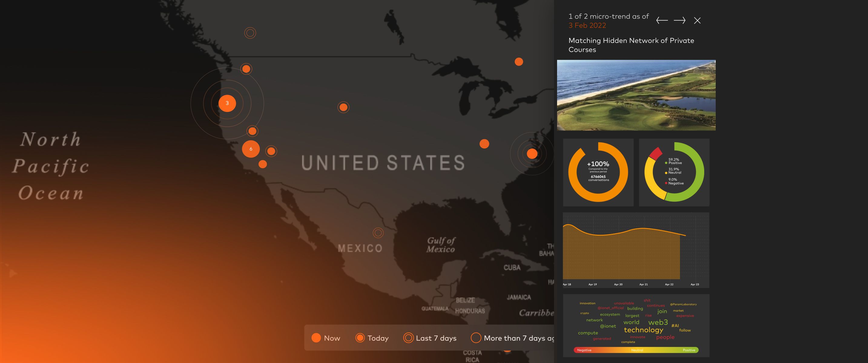Open the golf course coastline image
Screen dimensions: 868x363
tap(636, 95)
